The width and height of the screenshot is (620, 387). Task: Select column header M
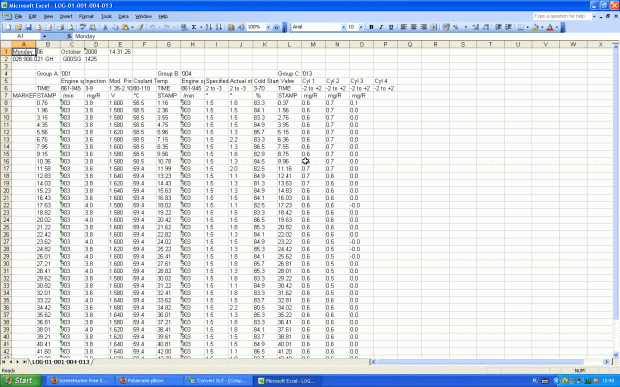[x=313, y=44]
